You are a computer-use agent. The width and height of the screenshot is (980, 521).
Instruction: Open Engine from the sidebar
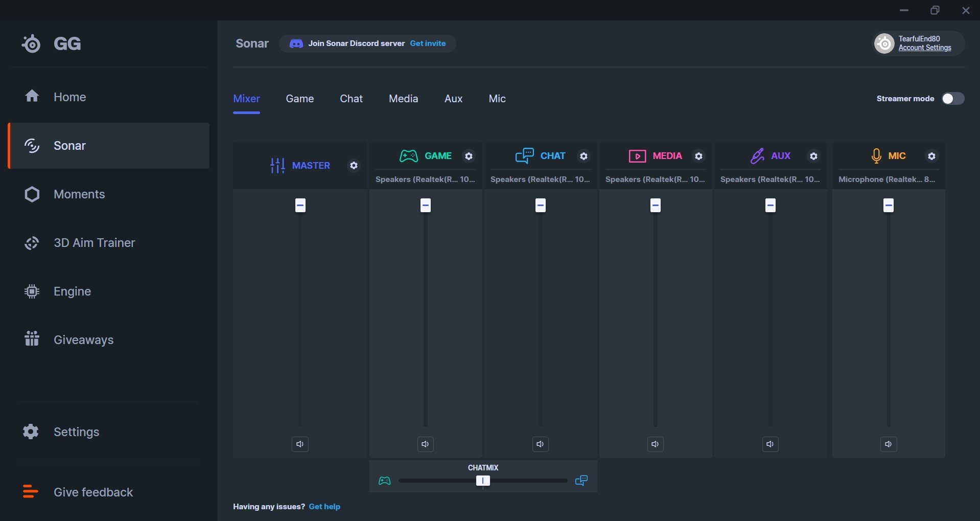(x=108, y=291)
